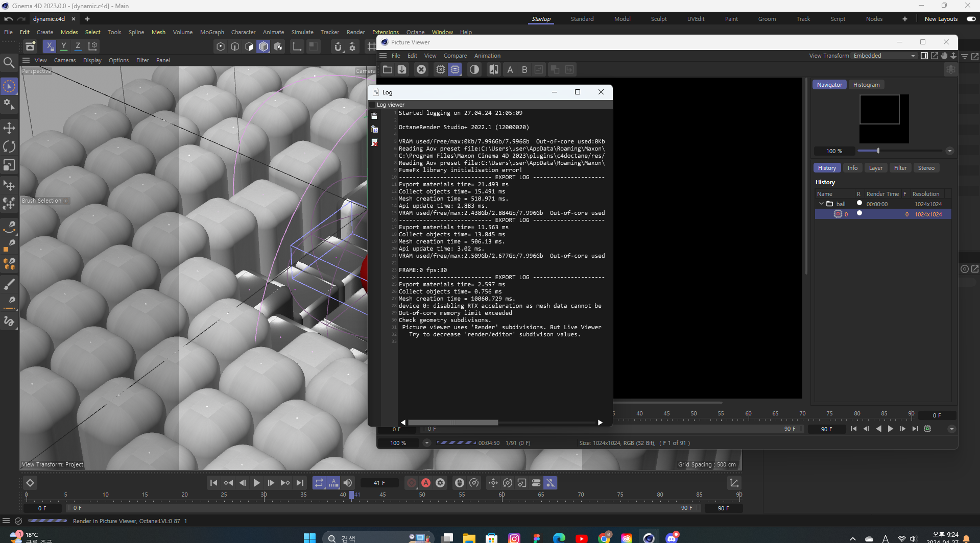
Task: Toggle loop playback mode button
Action: click(319, 483)
